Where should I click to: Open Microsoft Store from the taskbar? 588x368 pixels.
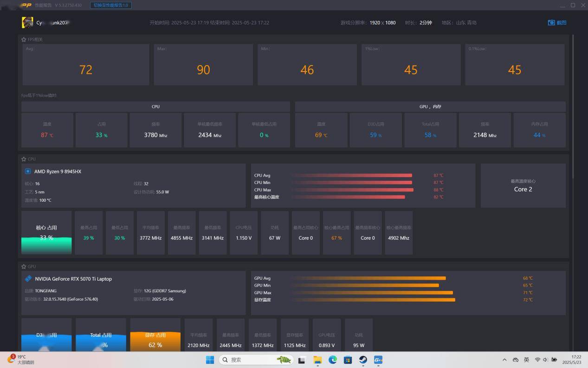[x=348, y=360]
